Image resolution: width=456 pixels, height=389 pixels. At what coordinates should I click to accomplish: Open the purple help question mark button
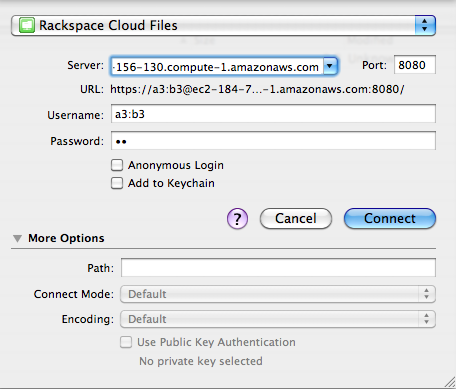(237, 219)
